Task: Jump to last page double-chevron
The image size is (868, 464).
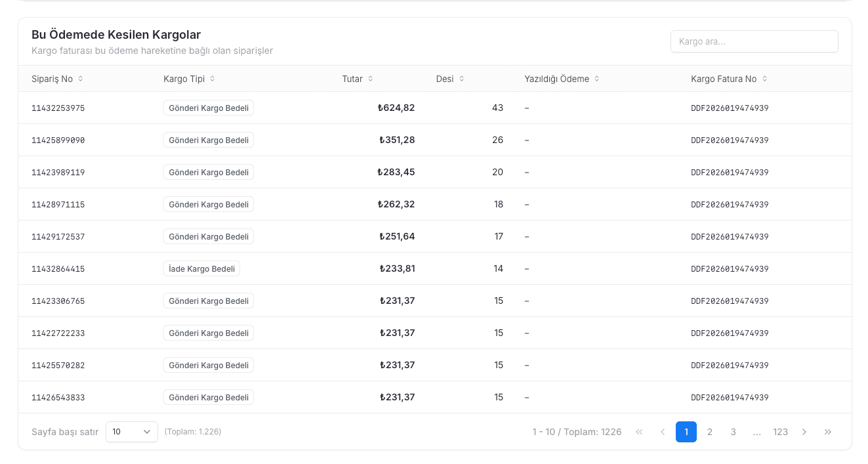Action: pos(828,432)
